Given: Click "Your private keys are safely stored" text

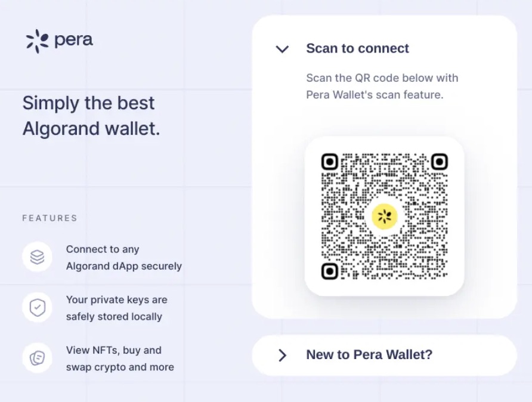Looking at the screenshot, I should [x=116, y=308].
